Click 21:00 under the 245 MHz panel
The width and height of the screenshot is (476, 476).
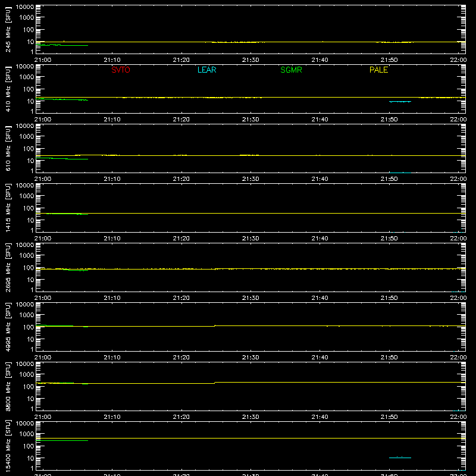tap(43, 60)
